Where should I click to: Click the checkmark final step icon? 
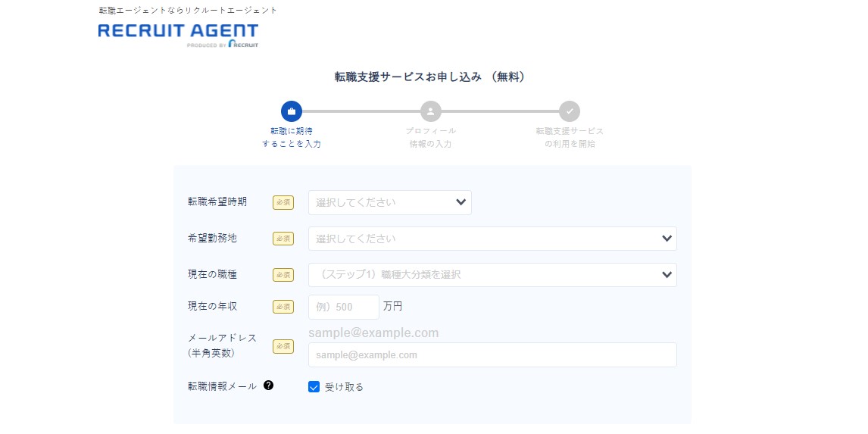tap(570, 111)
